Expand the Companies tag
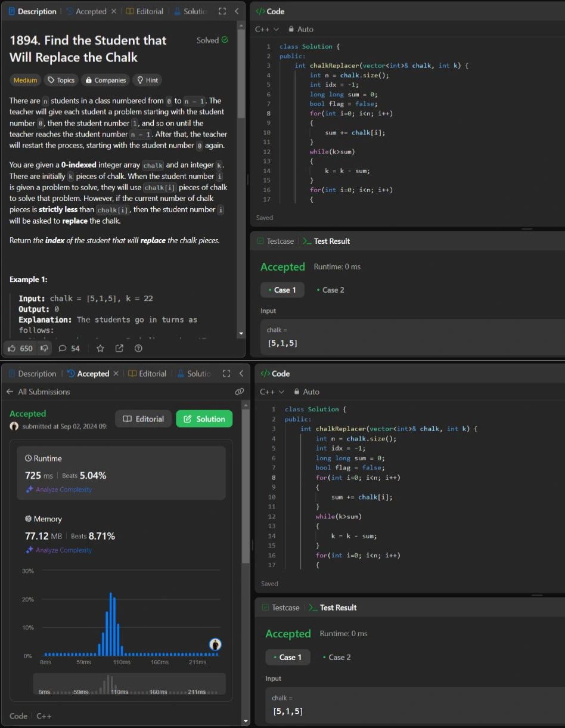Viewport: 565px width, 728px height. [104, 80]
